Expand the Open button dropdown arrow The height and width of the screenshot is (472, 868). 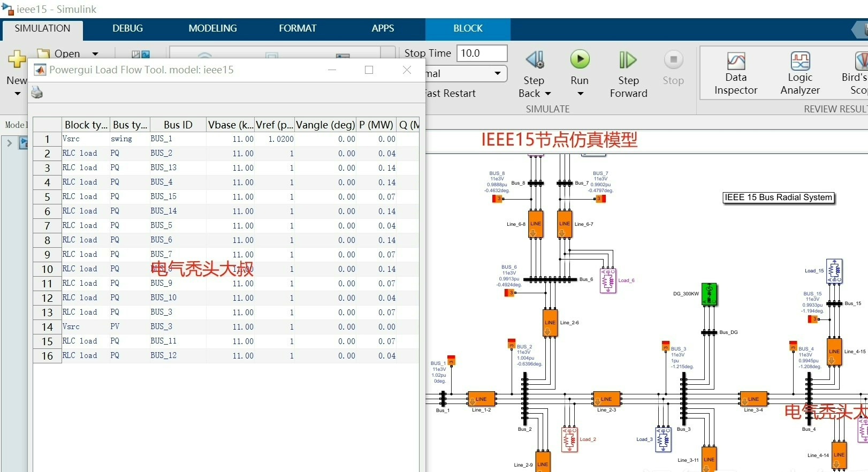tap(95, 54)
